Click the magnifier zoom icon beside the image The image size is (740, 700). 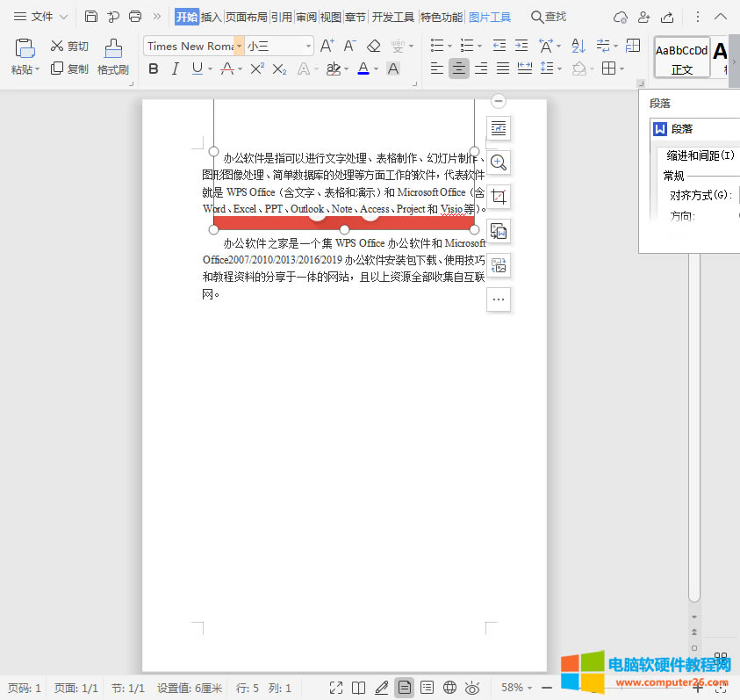point(499,162)
